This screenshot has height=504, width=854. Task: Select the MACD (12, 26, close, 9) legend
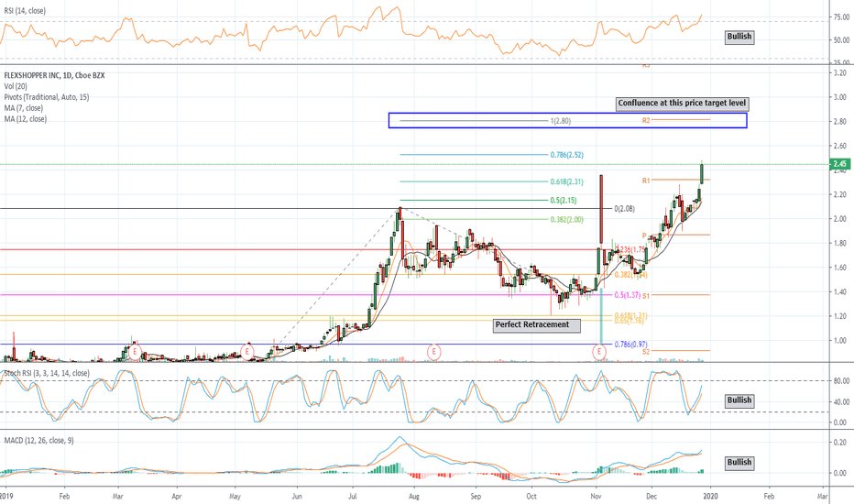click(38, 440)
